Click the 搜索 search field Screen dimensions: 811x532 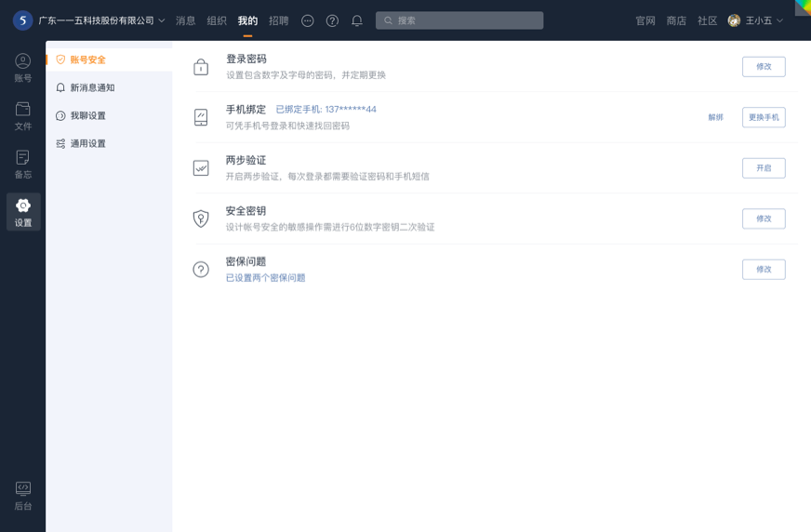[459, 20]
